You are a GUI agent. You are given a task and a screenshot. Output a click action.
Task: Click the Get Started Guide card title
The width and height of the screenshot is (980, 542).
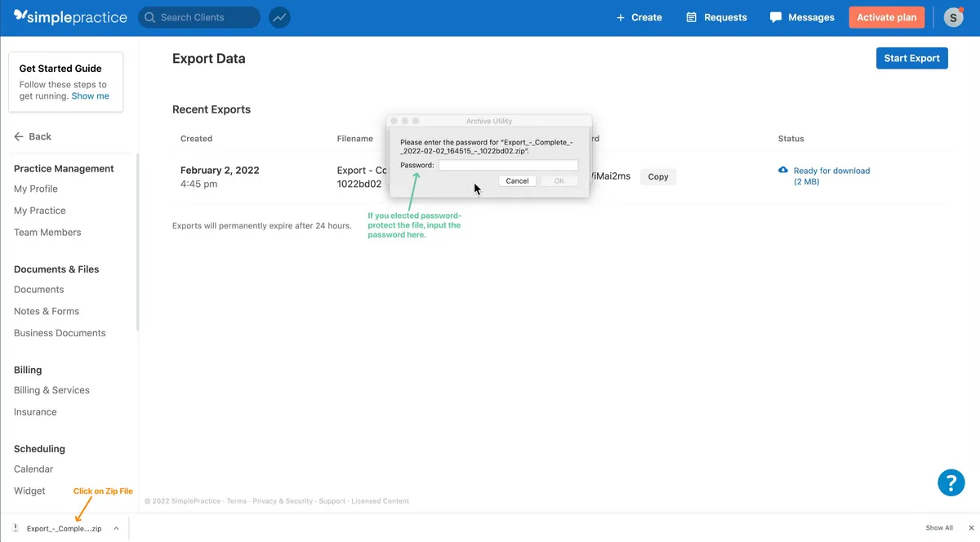coord(60,69)
